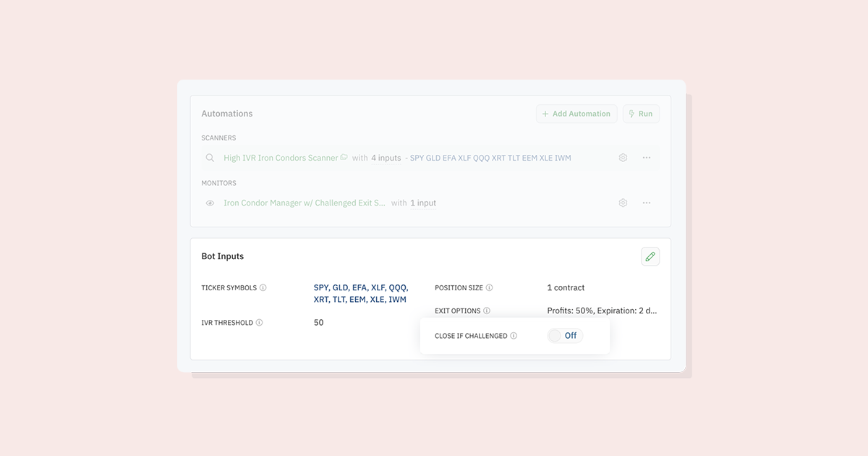This screenshot has height=456, width=868.
Task: Click the eye monitor icon beside Iron Condor Manager
Action: click(x=210, y=203)
